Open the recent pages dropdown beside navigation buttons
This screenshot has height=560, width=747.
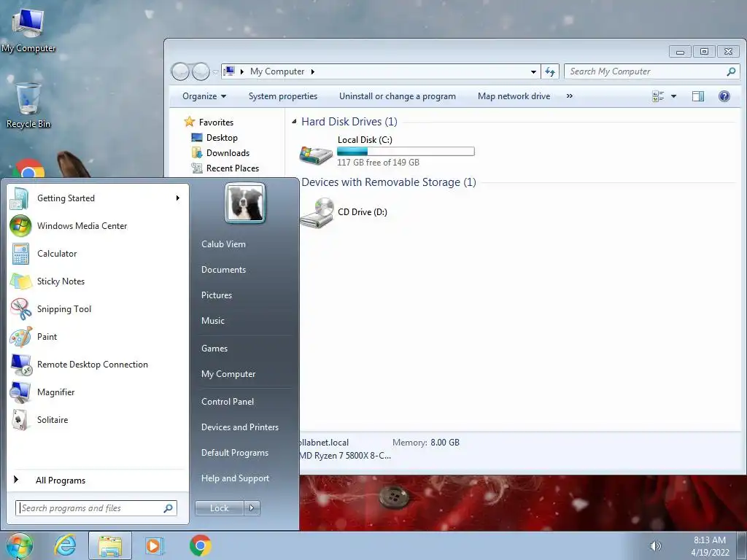(215, 72)
